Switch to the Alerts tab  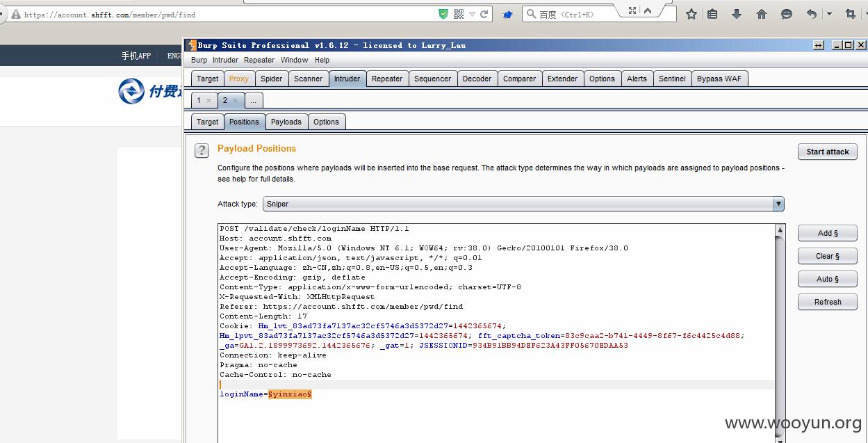pyautogui.click(x=637, y=79)
